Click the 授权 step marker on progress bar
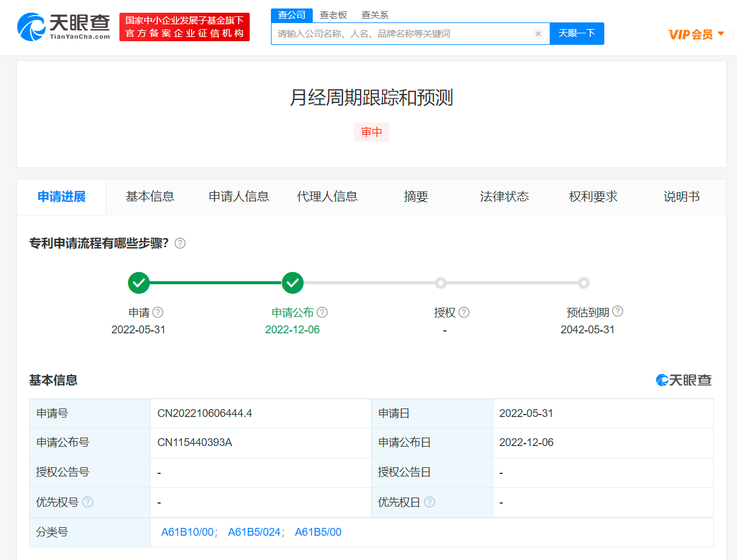 (441, 283)
